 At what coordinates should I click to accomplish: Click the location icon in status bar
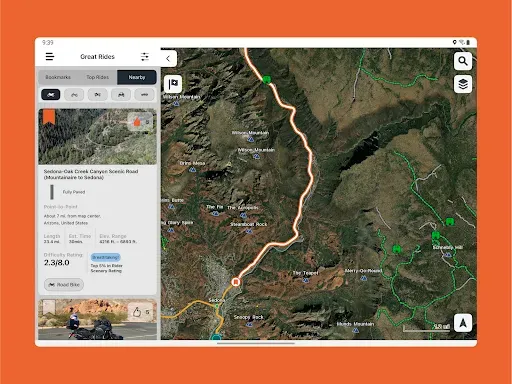pos(454,42)
